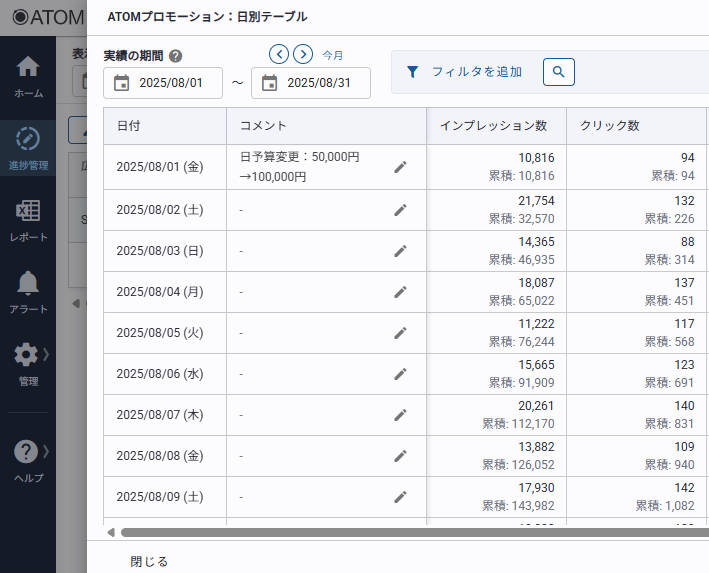This screenshot has width=709, height=573.
Task: Click フィルタを追加 to add a filter
Action: click(464, 72)
